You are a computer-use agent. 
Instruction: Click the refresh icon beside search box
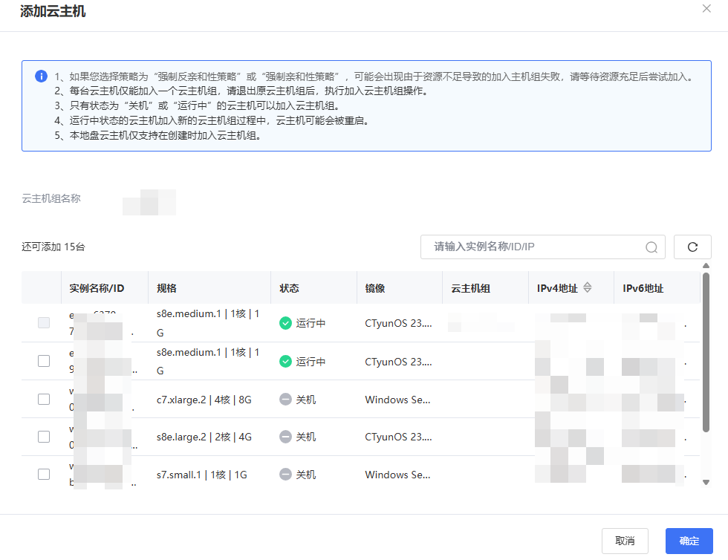(692, 247)
